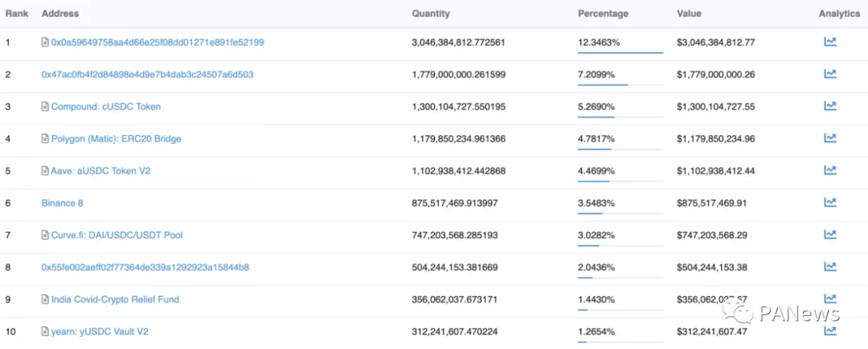
Task: Open analytics chart icon for rank 1 holder
Action: click(830, 42)
